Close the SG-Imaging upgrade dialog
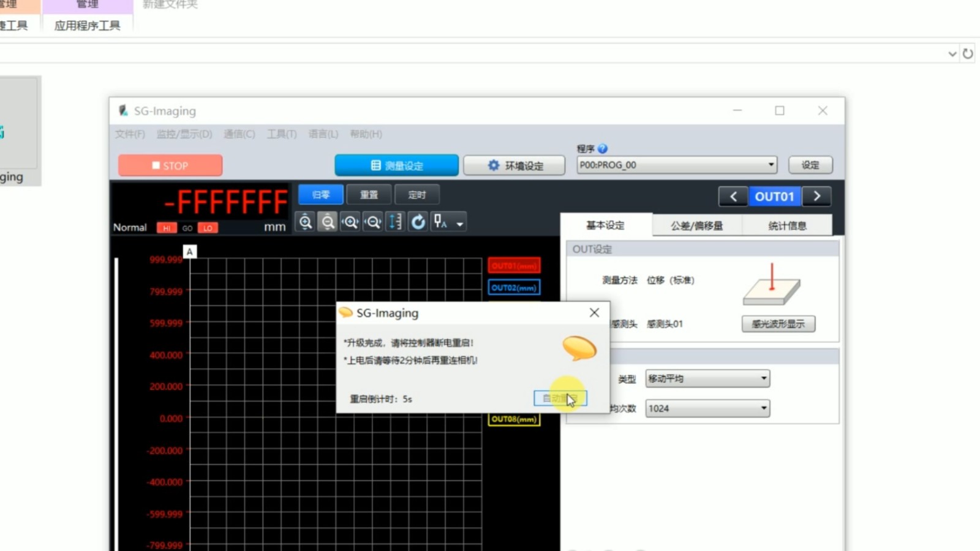The width and height of the screenshot is (980, 551). (594, 313)
